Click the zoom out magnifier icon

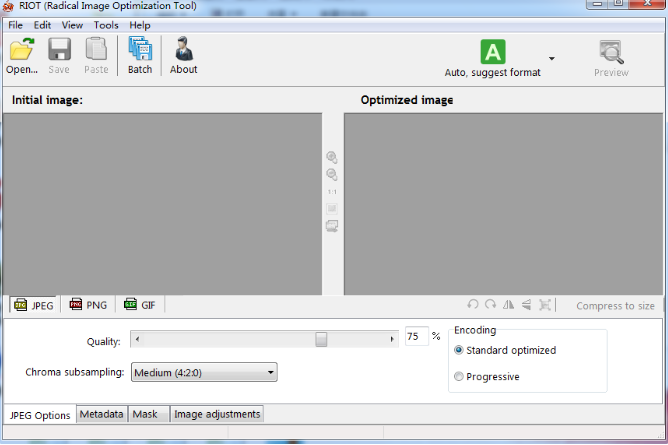point(332,174)
